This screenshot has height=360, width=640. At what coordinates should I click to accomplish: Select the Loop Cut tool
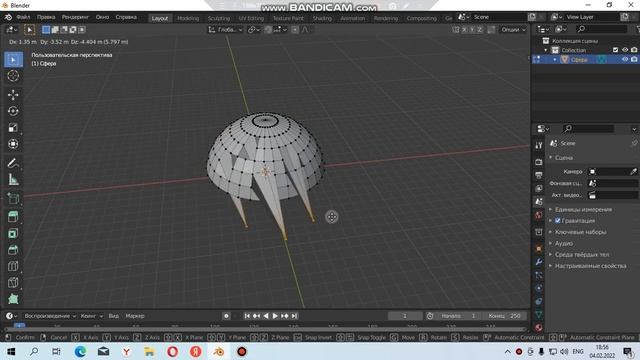click(x=13, y=266)
